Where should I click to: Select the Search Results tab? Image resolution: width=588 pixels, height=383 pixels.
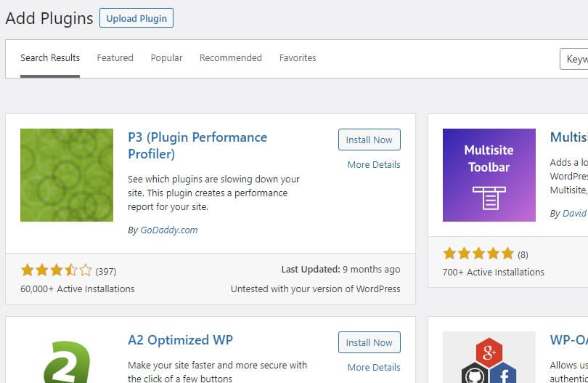coord(50,58)
